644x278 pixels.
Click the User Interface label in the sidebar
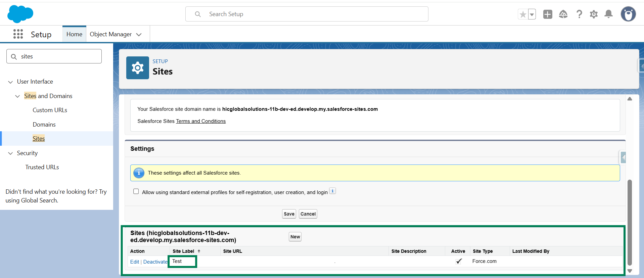coord(35,82)
